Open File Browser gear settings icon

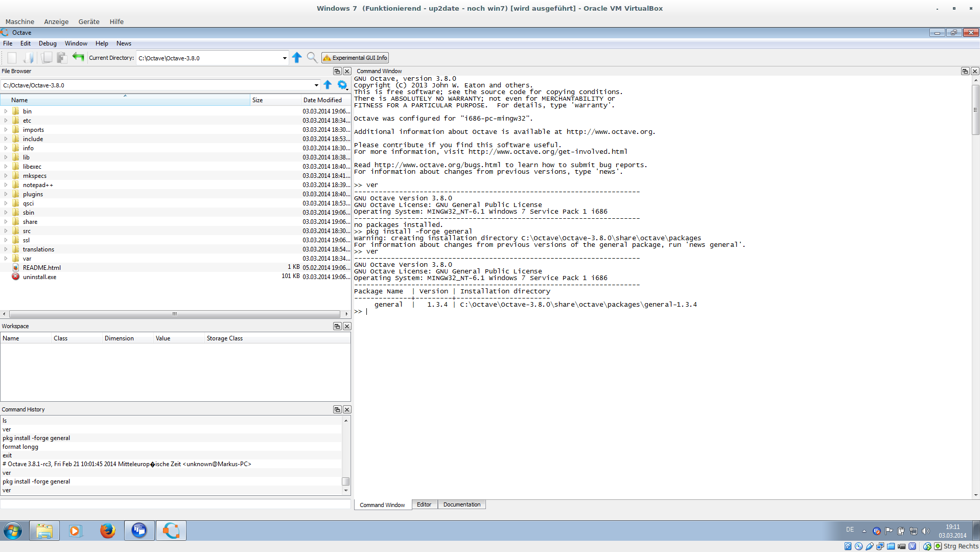pos(342,85)
